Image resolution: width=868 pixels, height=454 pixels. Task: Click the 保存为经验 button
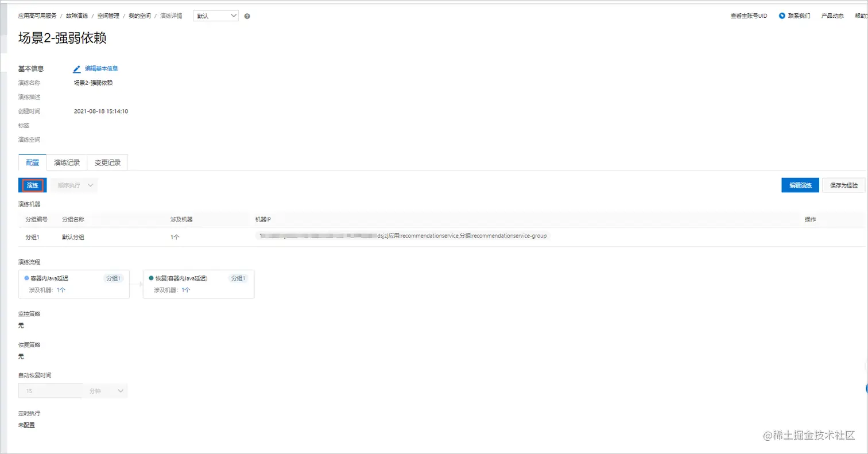click(x=843, y=185)
